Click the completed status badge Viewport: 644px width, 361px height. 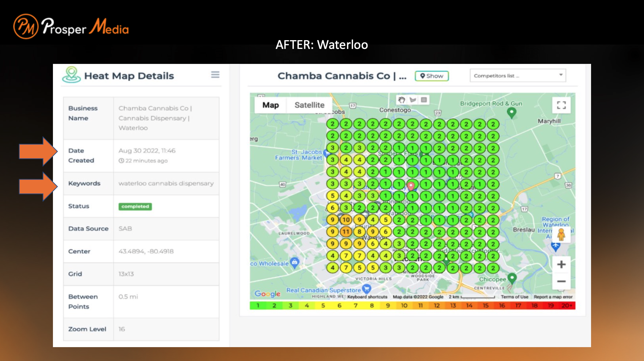coord(135,206)
